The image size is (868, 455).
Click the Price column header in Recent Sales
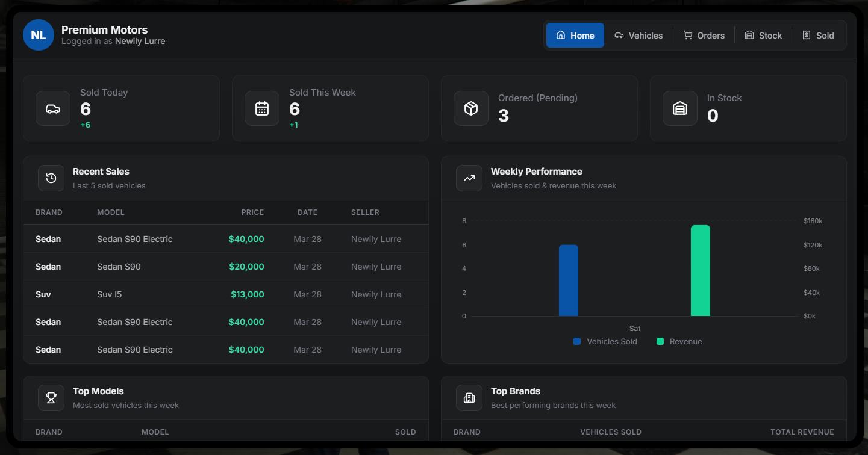252,212
